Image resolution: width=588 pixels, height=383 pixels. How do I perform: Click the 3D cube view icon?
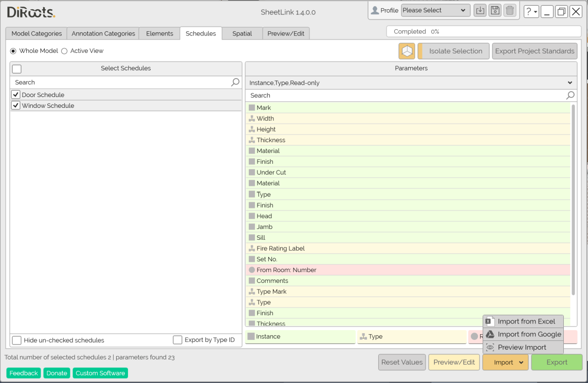407,51
